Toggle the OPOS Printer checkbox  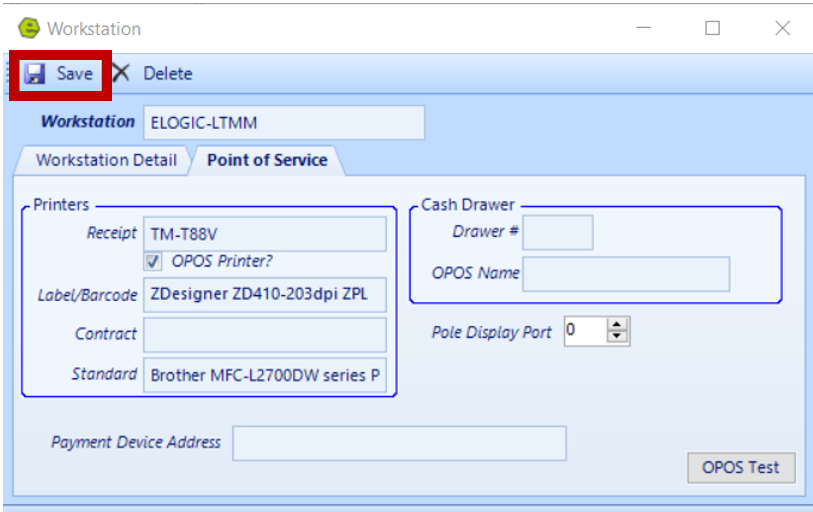click(154, 262)
